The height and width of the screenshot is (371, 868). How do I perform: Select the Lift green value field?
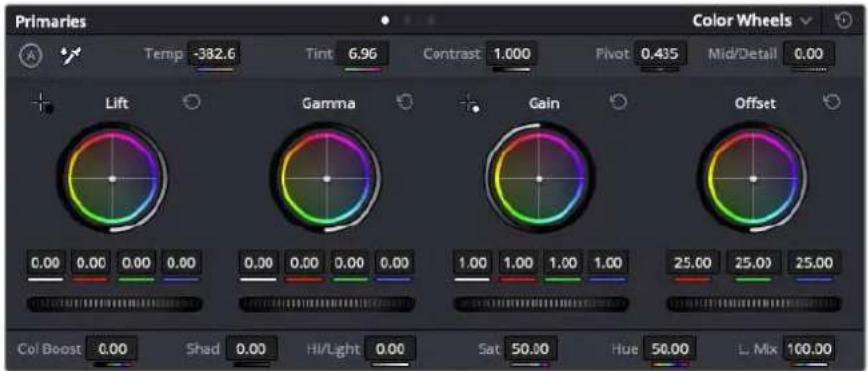click(136, 263)
